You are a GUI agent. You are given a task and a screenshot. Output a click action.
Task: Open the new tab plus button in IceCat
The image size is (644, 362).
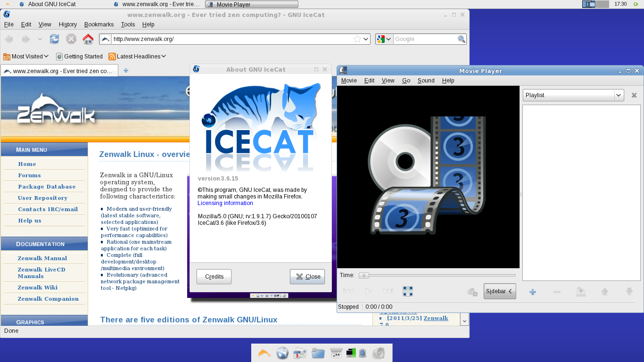pyautogui.click(x=125, y=71)
